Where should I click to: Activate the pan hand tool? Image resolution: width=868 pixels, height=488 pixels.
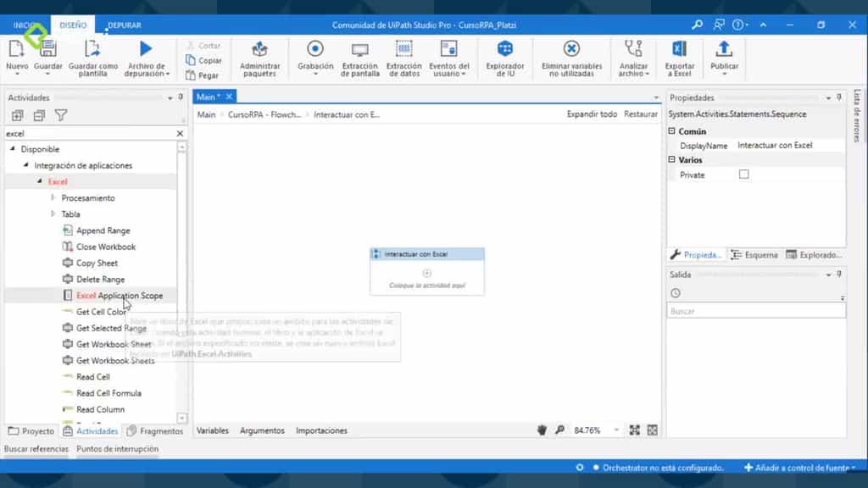coord(542,430)
